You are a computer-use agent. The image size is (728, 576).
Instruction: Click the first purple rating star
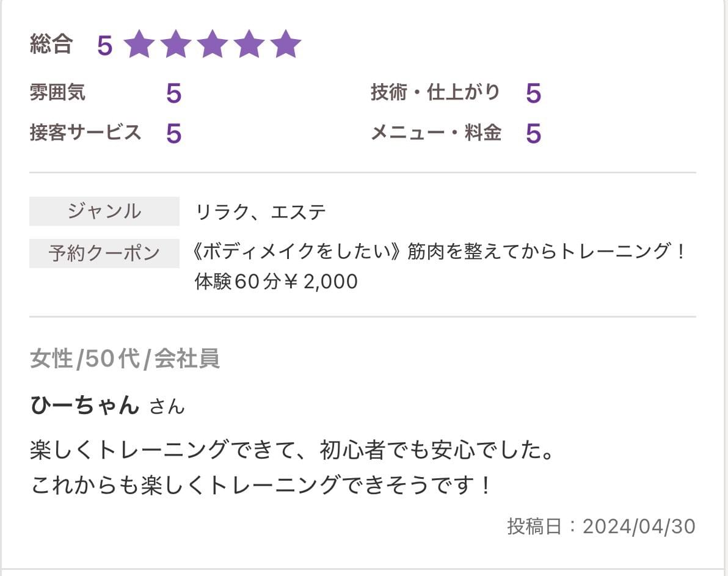(139, 45)
